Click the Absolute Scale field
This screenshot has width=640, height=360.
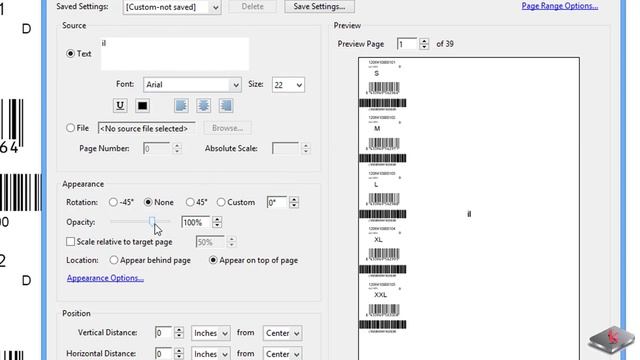pyautogui.click(x=286, y=149)
